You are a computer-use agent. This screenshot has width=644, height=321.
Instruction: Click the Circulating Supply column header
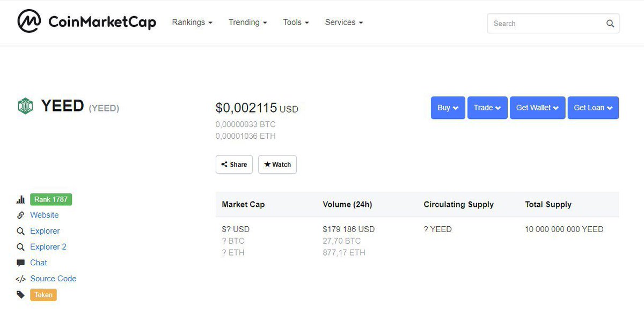pos(459,204)
